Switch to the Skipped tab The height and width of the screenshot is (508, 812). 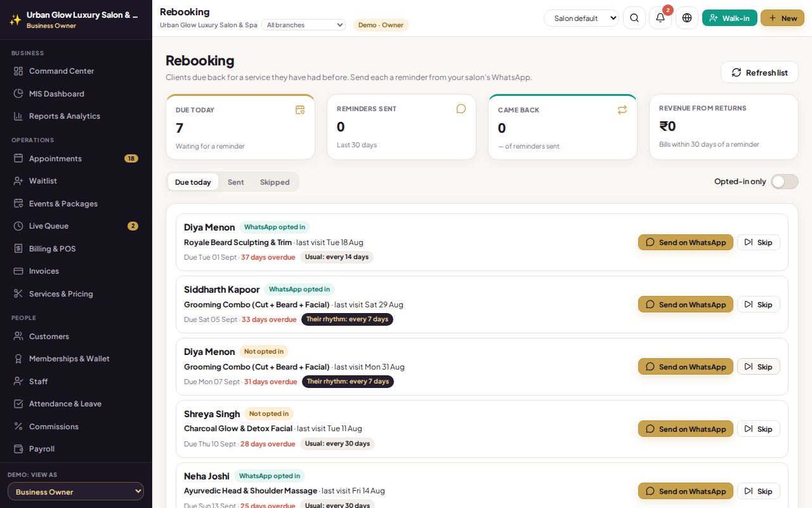point(275,182)
